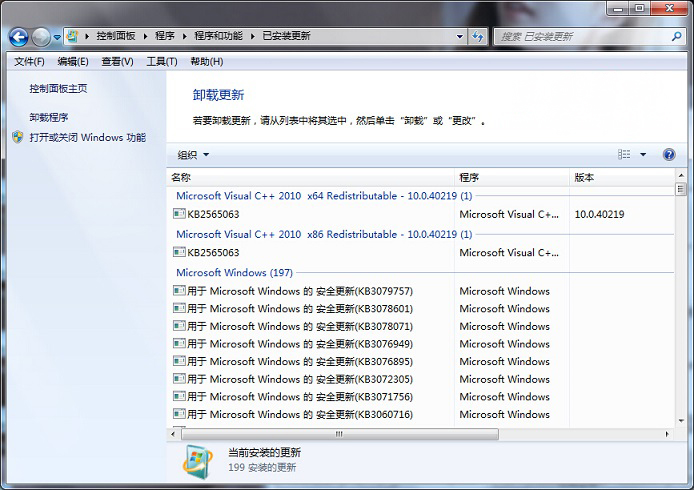Click the Control Panel icon in address bar
Image resolution: width=694 pixels, height=490 pixels.
(x=72, y=36)
